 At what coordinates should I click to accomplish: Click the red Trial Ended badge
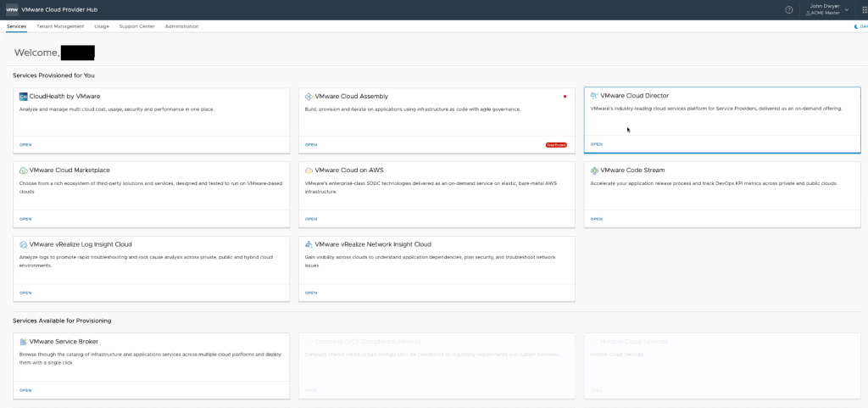[556, 144]
